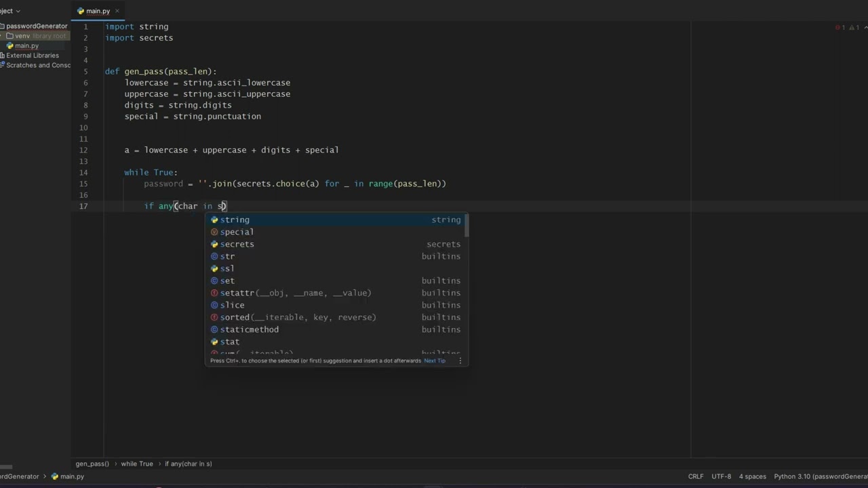Choose 'string' completion suggestion

336,220
